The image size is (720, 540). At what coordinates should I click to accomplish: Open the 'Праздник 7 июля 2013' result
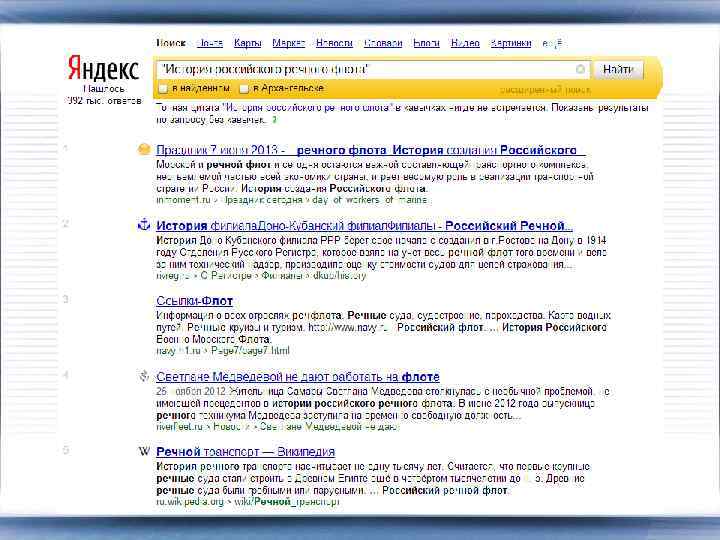371,150
